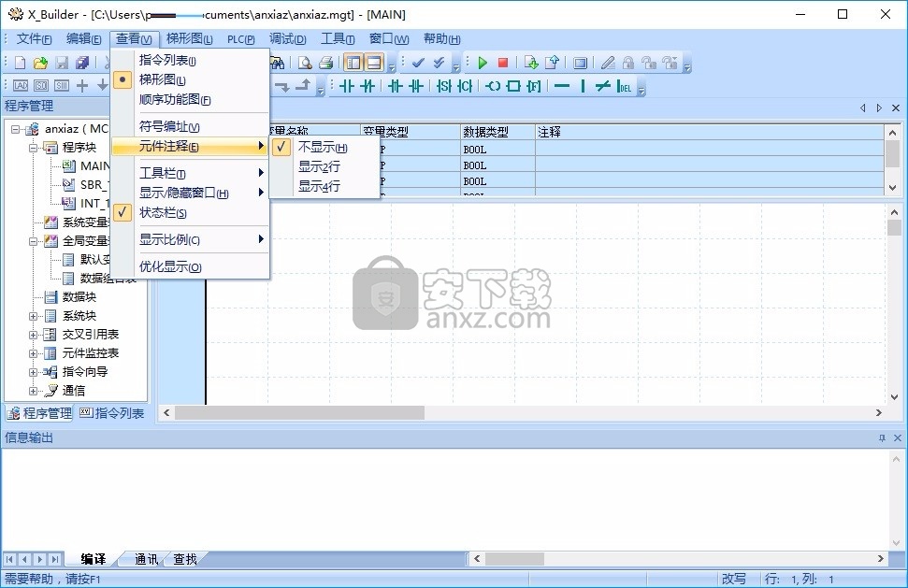Expand the 元件监控表 tree node

pos(34,353)
